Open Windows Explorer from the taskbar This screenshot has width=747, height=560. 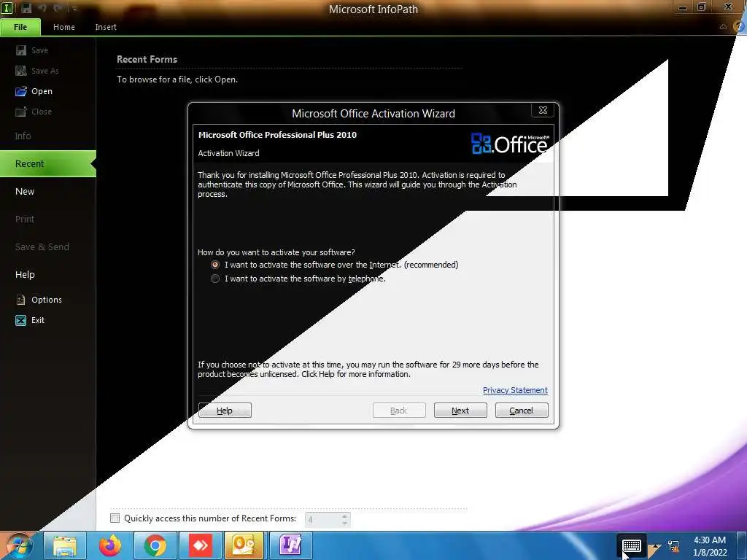click(x=65, y=545)
